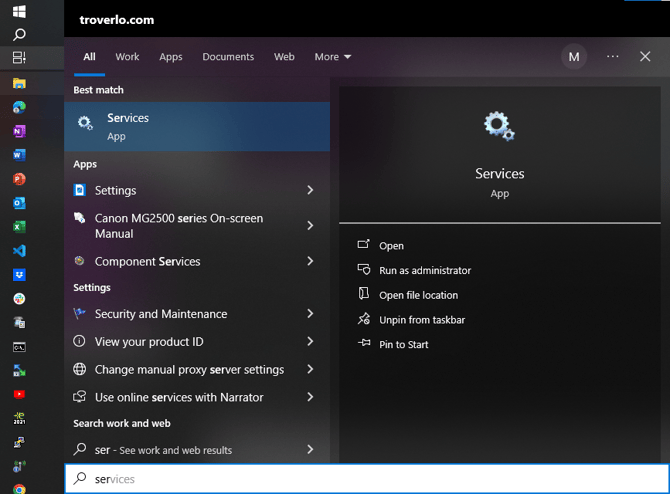Click the Run as administrator shield icon

click(x=364, y=270)
